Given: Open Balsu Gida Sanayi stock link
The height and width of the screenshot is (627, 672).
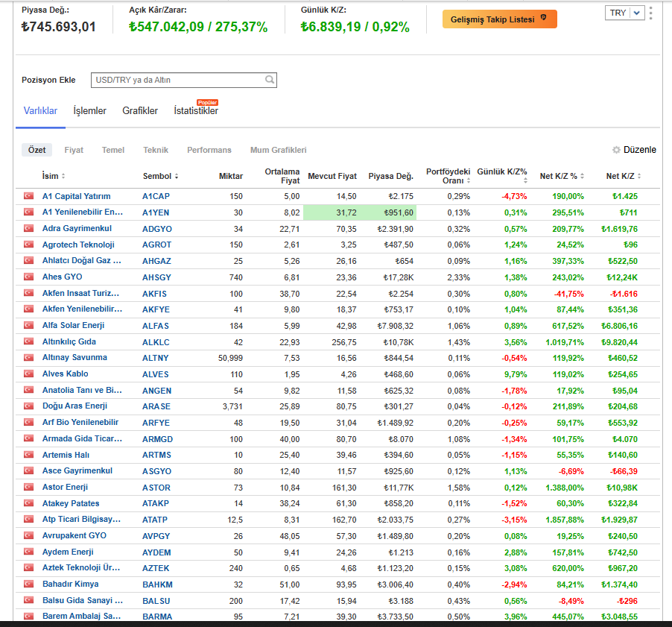Looking at the screenshot, I should (82, 600).
